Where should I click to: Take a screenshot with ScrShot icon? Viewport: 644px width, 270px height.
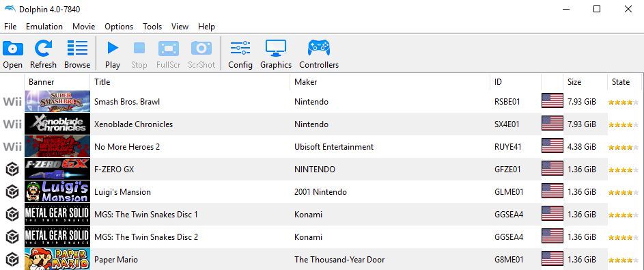[x=201, y=48]
